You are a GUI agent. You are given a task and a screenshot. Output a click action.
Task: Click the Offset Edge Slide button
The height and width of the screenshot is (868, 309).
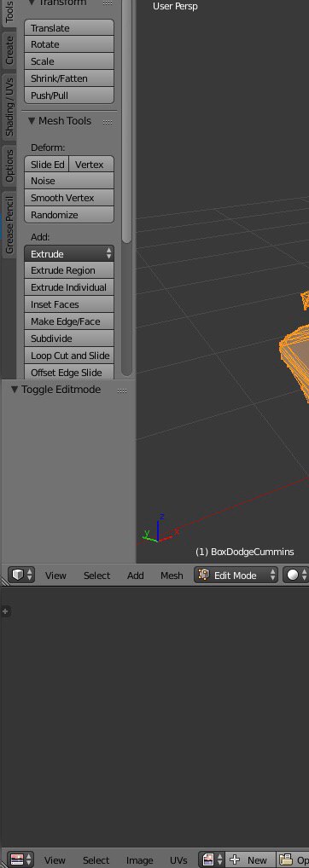(x=69, y=372)
